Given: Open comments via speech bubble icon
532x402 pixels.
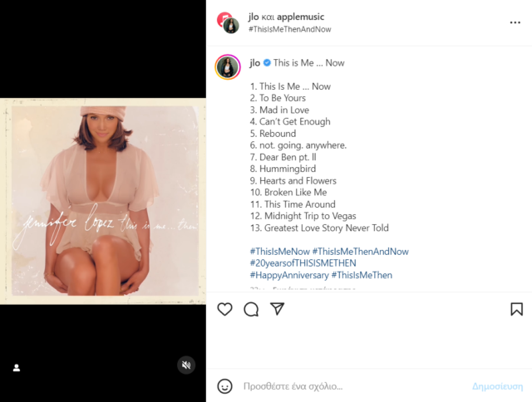Looking at the screenshot, I should pyautogui.click(x=251, y=309).
